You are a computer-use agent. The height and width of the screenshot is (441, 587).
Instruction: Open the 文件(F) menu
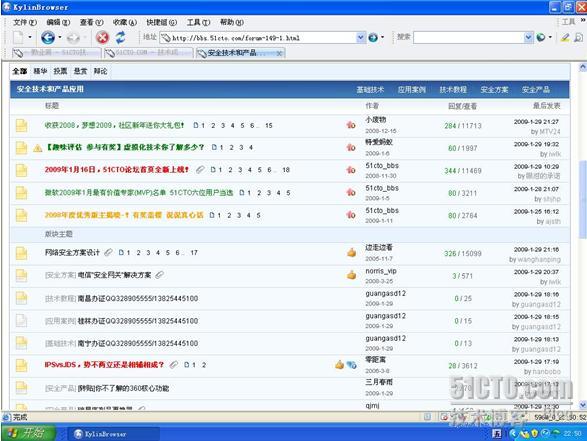[x=25, y=22]
